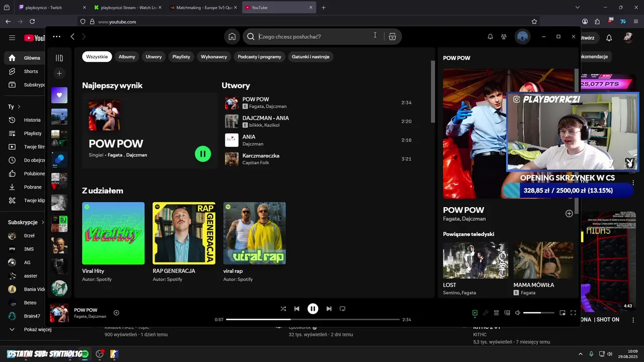Click the Fagata artist link under top result
The image size is (644, 362).
pos(115,155)
